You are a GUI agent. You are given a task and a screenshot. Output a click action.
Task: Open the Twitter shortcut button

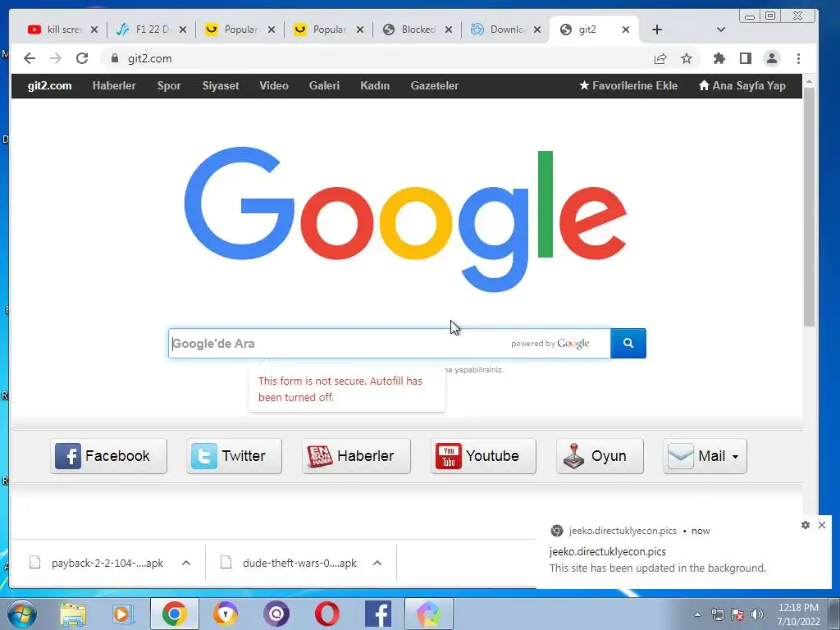point(234,456)
